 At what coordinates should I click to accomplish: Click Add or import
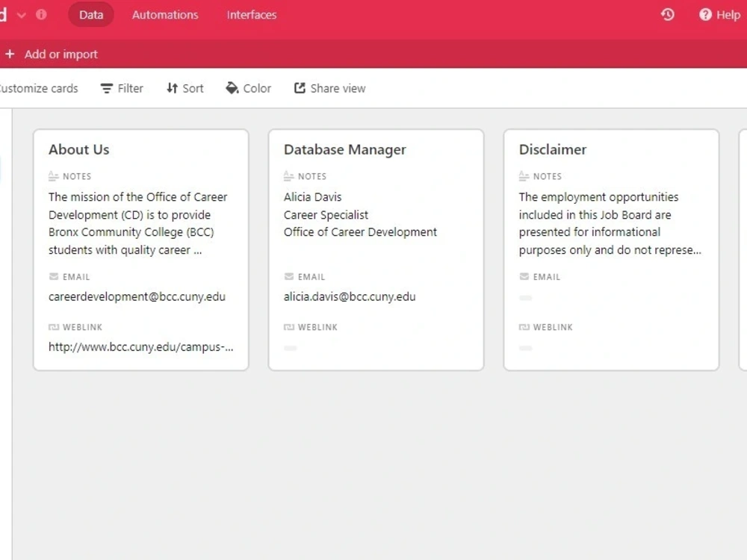52,54
